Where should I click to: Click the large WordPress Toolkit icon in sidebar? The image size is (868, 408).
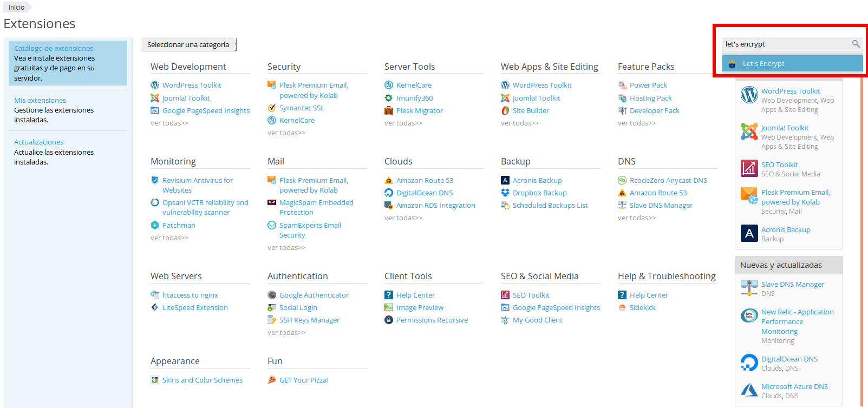749,95
